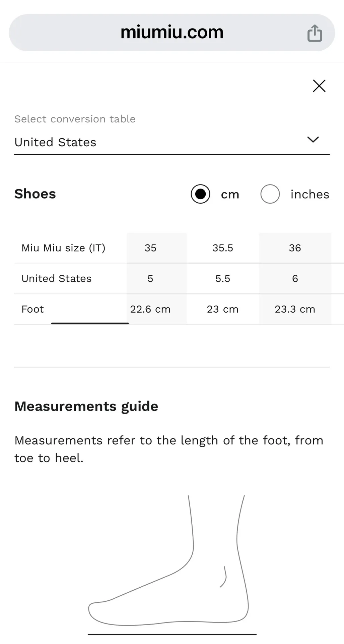Open the United States country selector
The image size is (344, 644).
[x=56, y=142]
